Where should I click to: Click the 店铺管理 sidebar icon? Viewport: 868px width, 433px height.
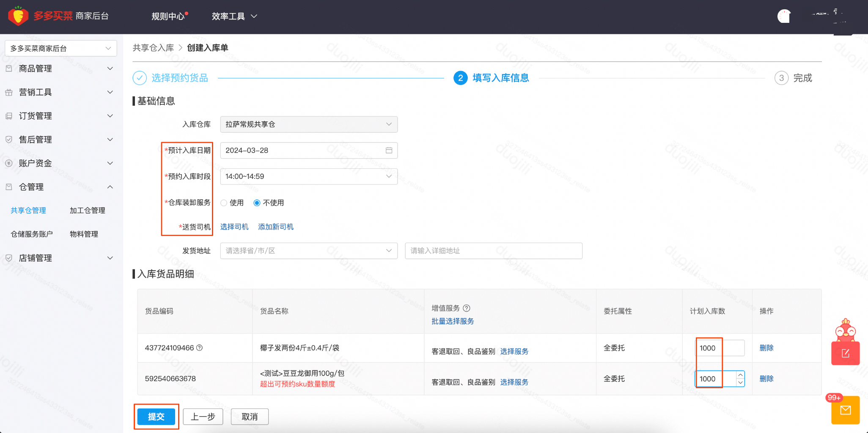(x=9, y=258)
